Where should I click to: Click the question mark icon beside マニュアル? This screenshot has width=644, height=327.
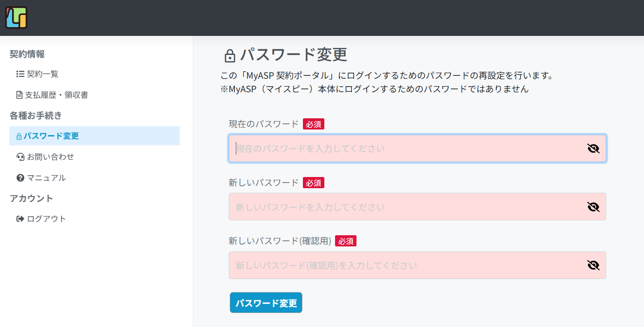point(20,178)
